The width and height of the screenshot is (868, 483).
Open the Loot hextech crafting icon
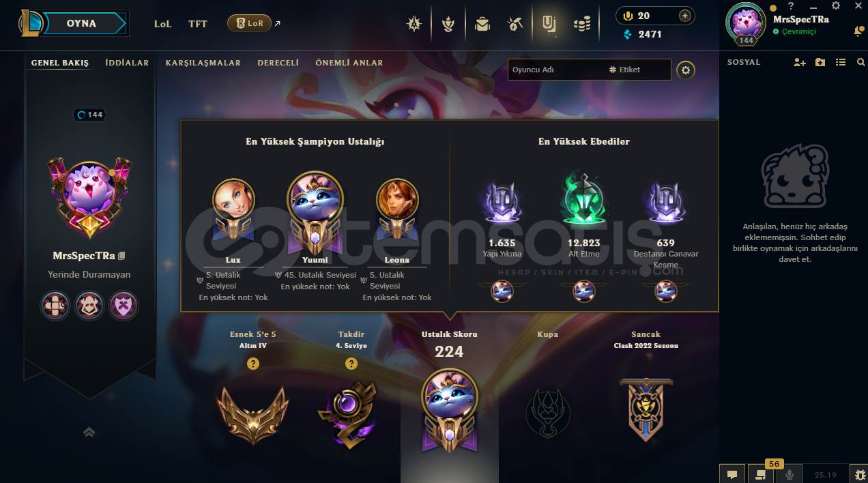click(x=515, y=24)
